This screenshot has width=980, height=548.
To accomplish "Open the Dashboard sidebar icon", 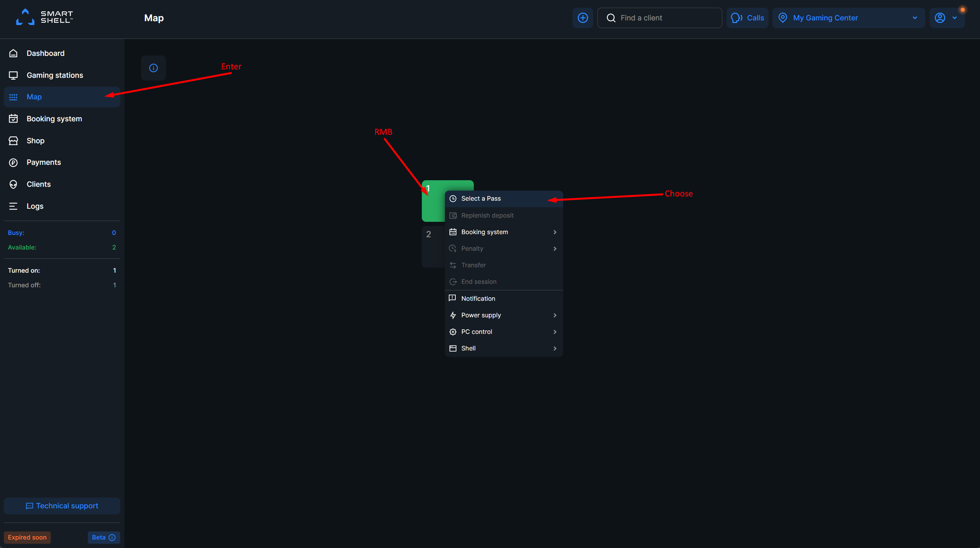I will click(13, 53).
